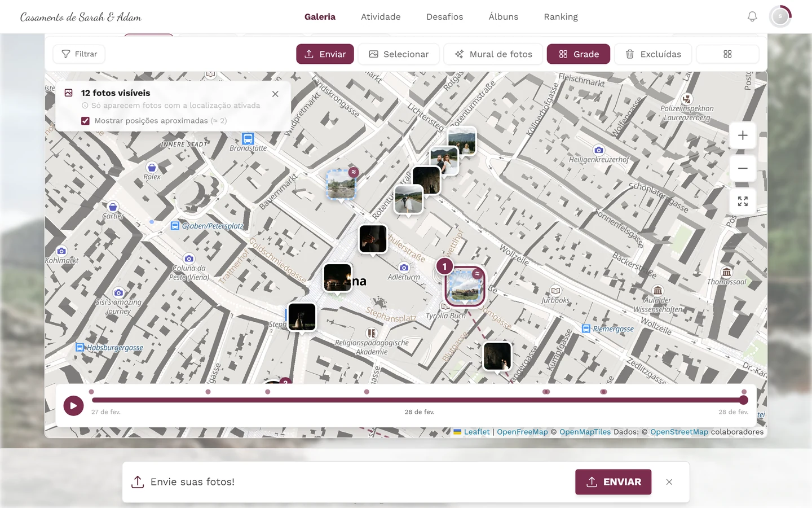The width and height of the screenshot is (812, 508).
Task: Open the OpenFreeMap attribution link
Action: click(522, 432)
